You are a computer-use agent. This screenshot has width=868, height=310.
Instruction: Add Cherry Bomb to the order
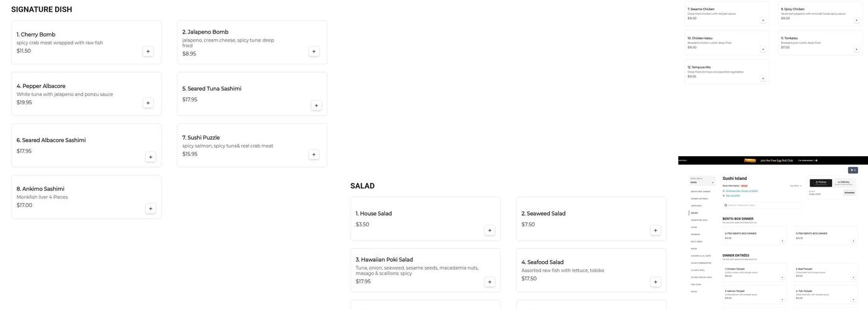pyautogui.click(x=148, y=51)
